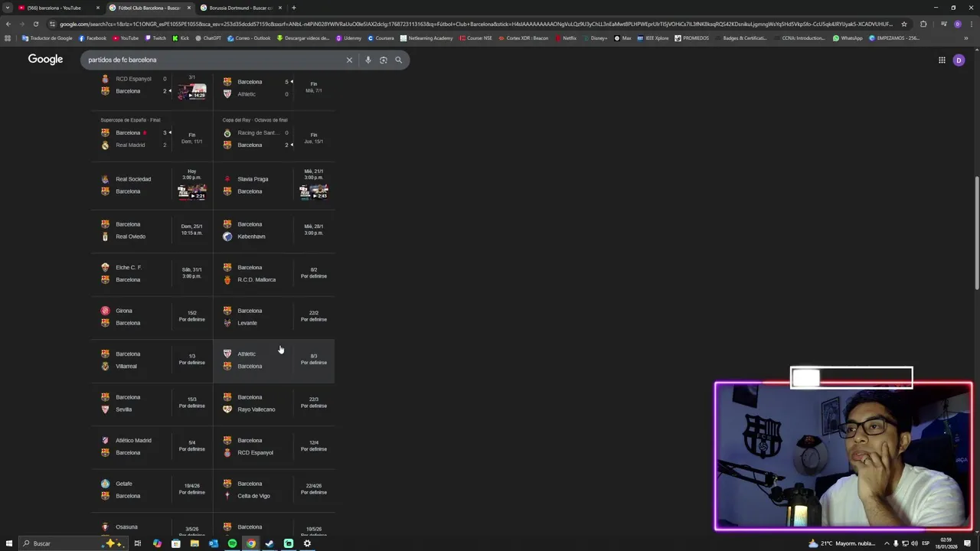The width and height of the screenshot is (980, 551).
Task: Close the YouTube tab
Action: (x=98, y=8)
